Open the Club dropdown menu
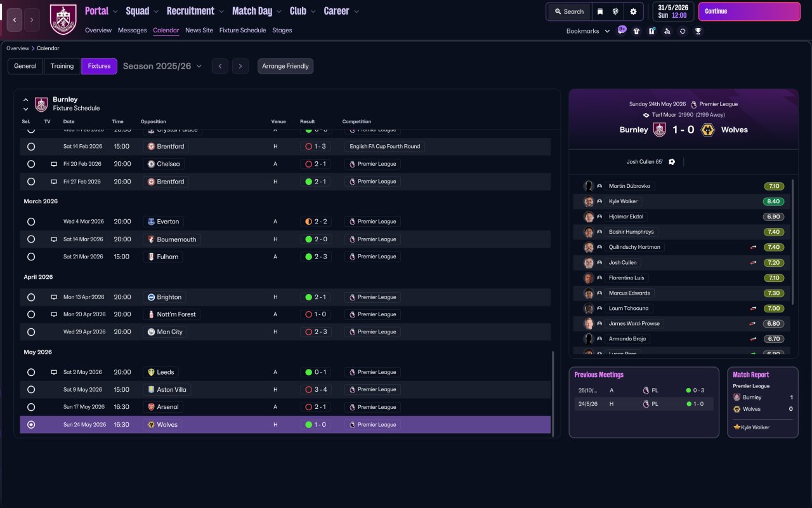Screen dimensions: 812x508 pos(303,11)
